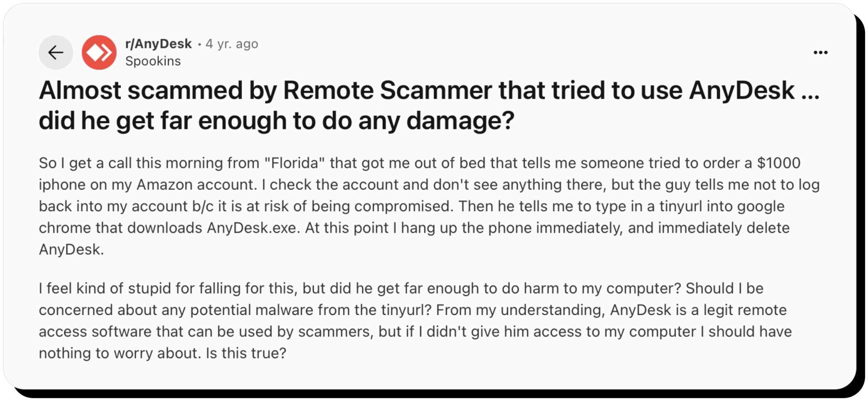
Task: Open the Spookins user profile
Action: pos(153,61)
